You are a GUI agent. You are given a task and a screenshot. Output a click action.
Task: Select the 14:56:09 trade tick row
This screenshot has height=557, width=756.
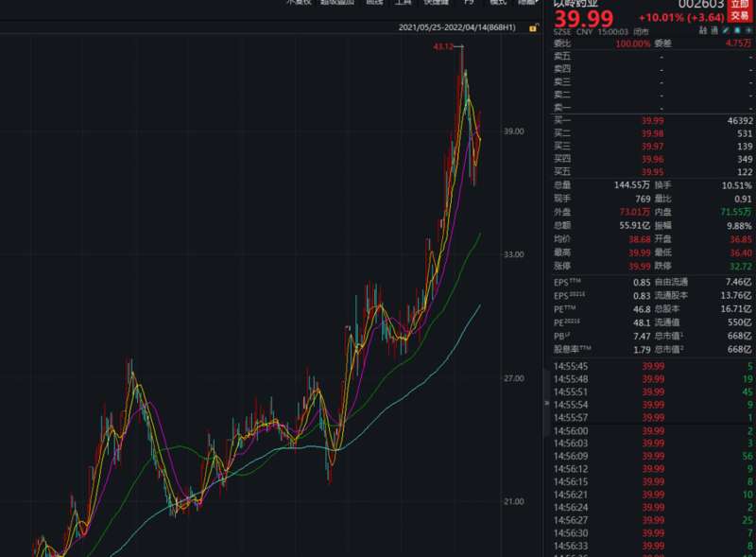(x=653, y=456)
